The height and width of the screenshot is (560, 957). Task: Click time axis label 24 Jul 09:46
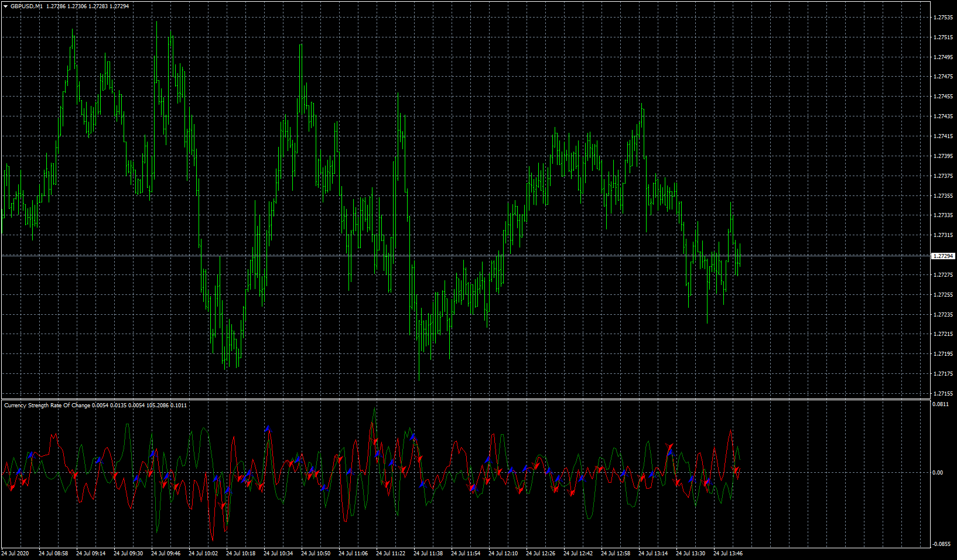(166, 554)
